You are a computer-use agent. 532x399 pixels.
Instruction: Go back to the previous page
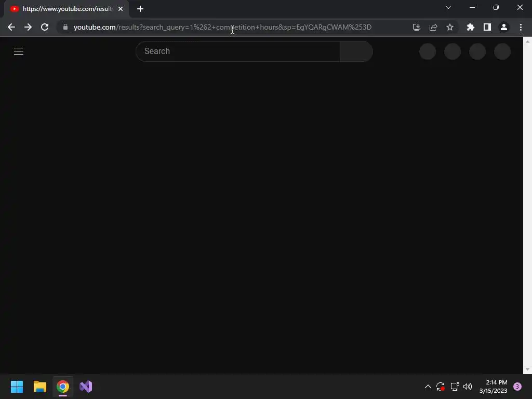pyautogui.click(x=11, y=27)
